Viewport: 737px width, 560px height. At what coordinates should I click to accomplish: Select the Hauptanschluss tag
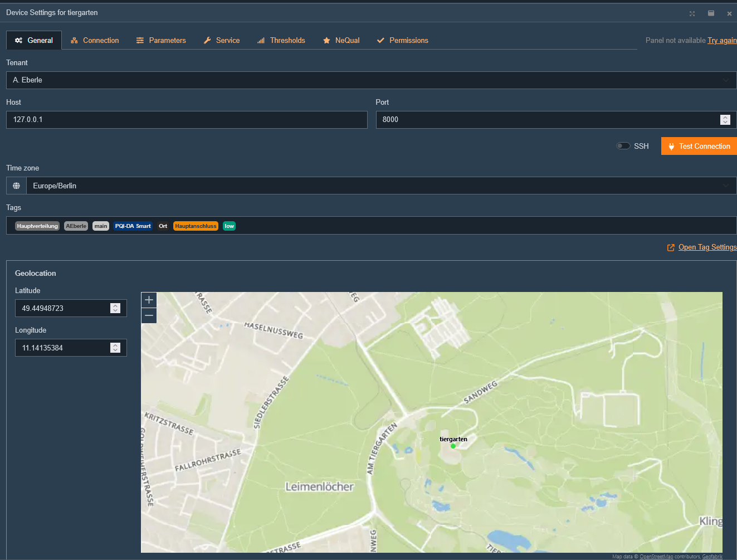click(x=196, y=226)
